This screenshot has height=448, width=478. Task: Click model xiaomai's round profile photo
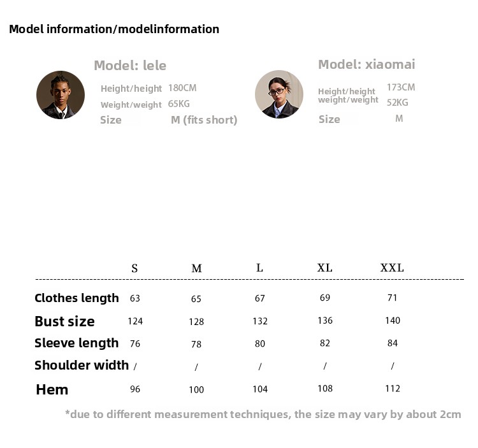coord(279,94)
